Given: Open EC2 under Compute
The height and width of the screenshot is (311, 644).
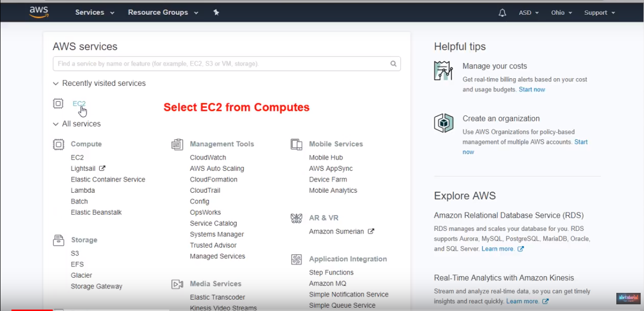Looking at the screenshot, I should (77, 157).
